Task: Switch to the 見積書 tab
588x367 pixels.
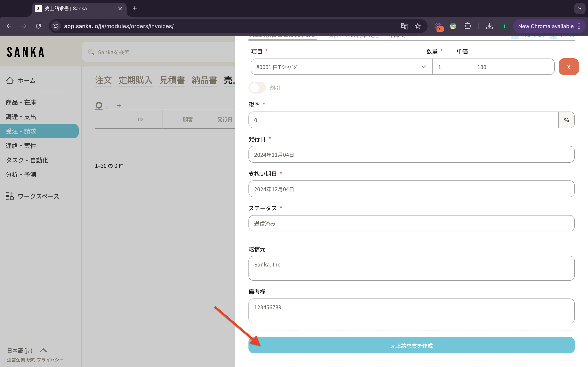Action: pos(172,80)
